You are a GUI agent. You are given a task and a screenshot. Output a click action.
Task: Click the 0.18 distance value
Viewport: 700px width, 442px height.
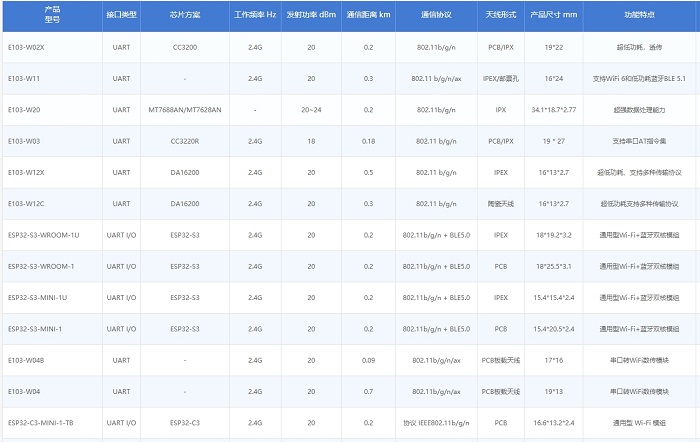click(x=368, y=141)
